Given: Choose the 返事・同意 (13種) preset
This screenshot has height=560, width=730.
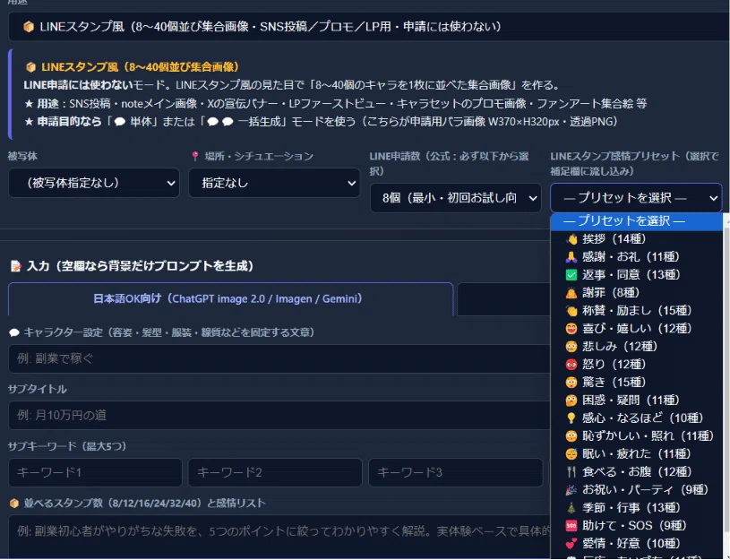Looking at the screenshot, I should pos(636,275).
